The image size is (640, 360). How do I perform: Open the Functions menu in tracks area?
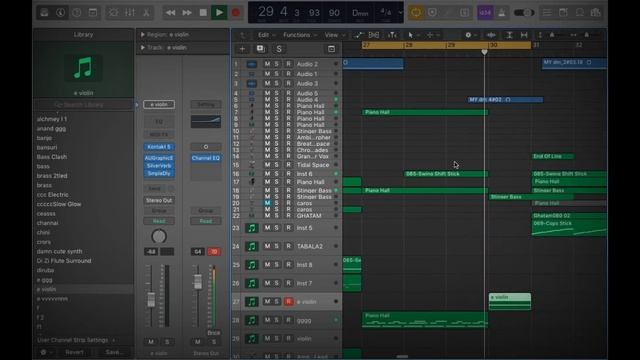[300, 35]
